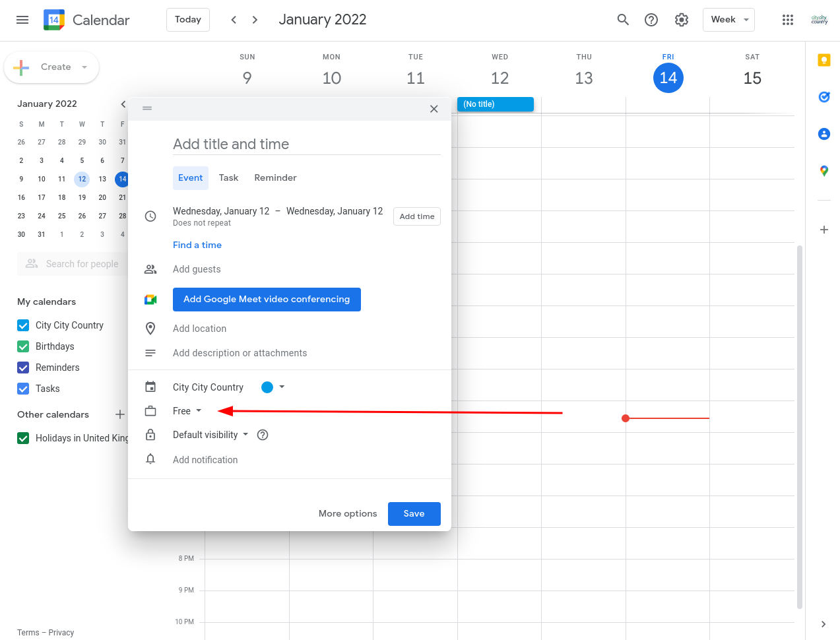The width and height of the screenshot is (840, 640).
Task: Select Saturday 15 in the week header
Action: (752, 78)
